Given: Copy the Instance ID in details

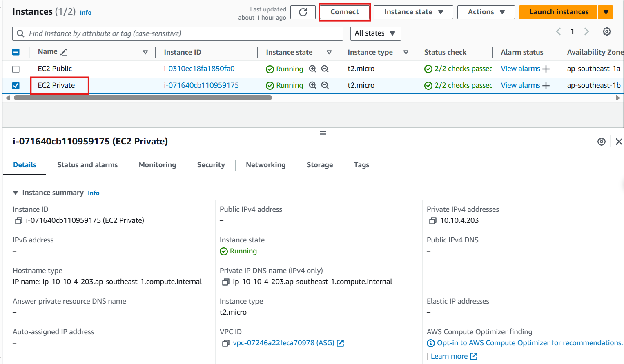Looking at the screenshot, I should [x=18, y=221].
